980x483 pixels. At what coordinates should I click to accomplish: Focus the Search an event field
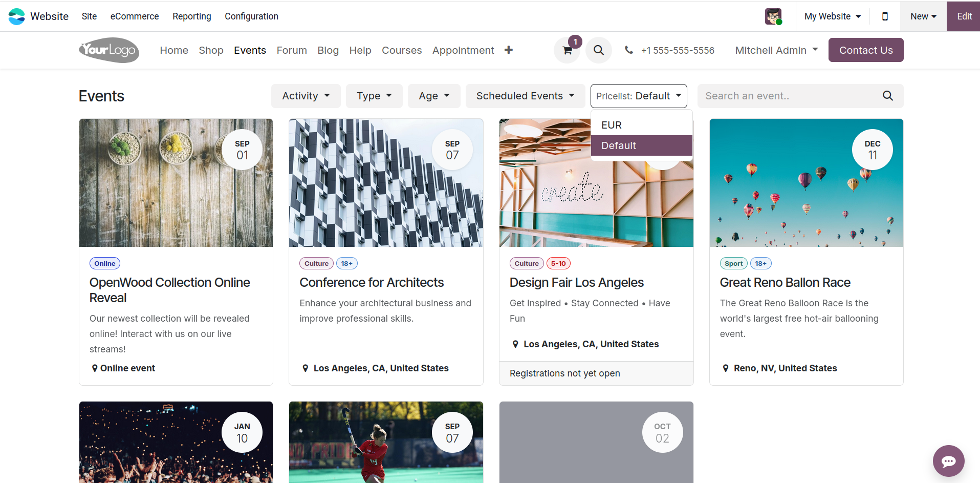[788, 96]
